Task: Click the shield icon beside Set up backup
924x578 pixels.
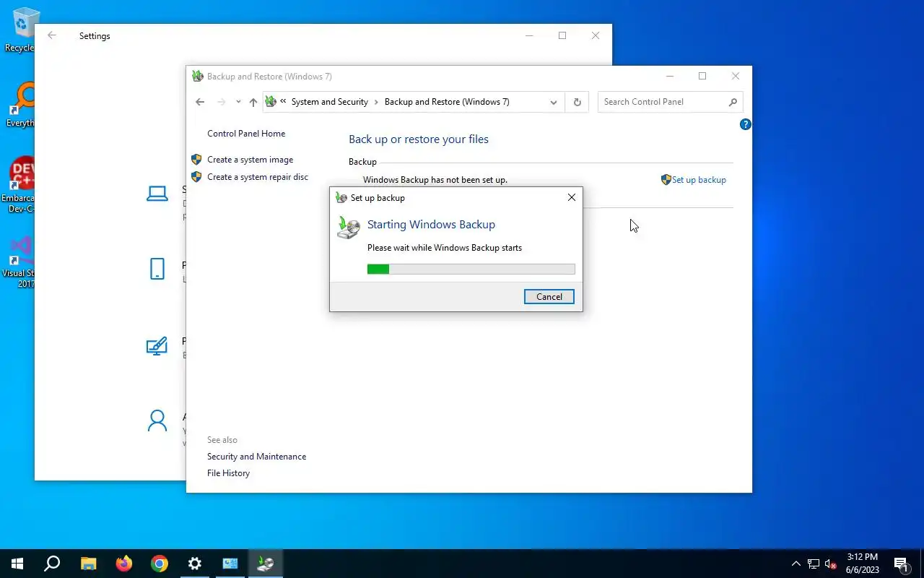Action: pyautogui.click(x=666, y=180)
